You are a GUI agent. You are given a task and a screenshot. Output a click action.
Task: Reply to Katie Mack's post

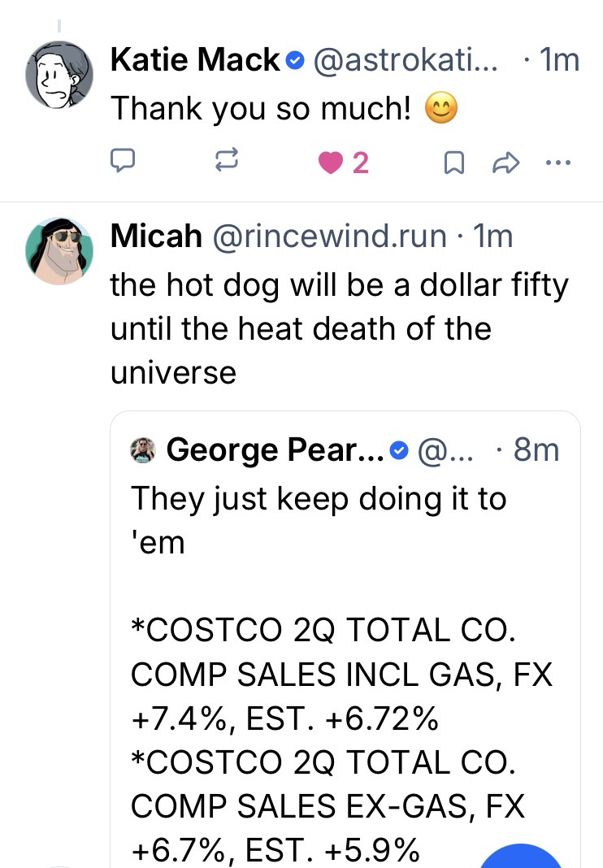[x=122, y=163]
